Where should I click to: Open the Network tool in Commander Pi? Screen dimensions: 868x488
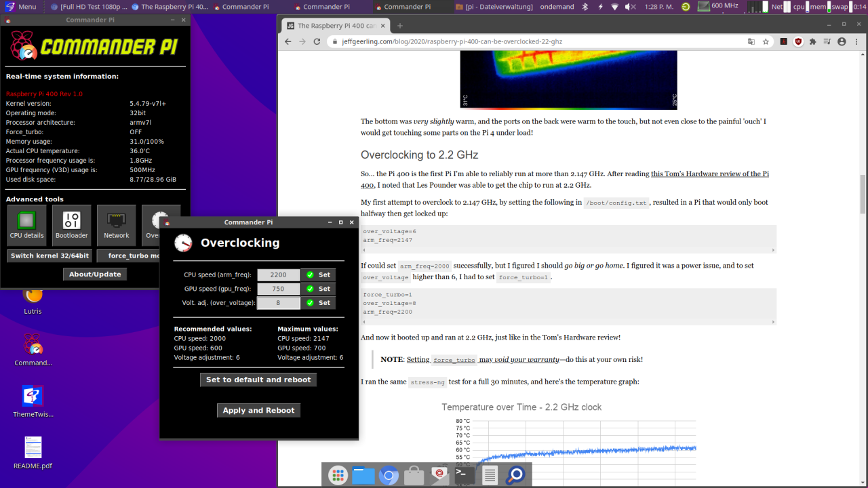tap(117, 225)
